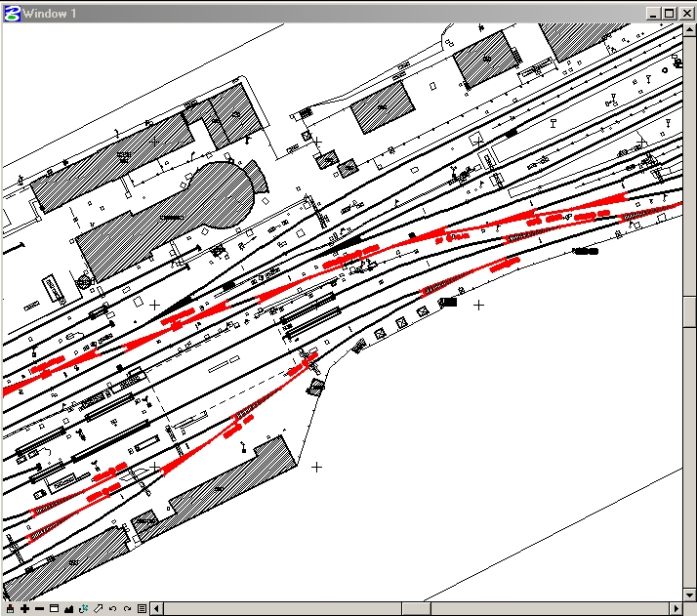Click the Update View icon
This screenshot has height=616, width=697.
9,609
